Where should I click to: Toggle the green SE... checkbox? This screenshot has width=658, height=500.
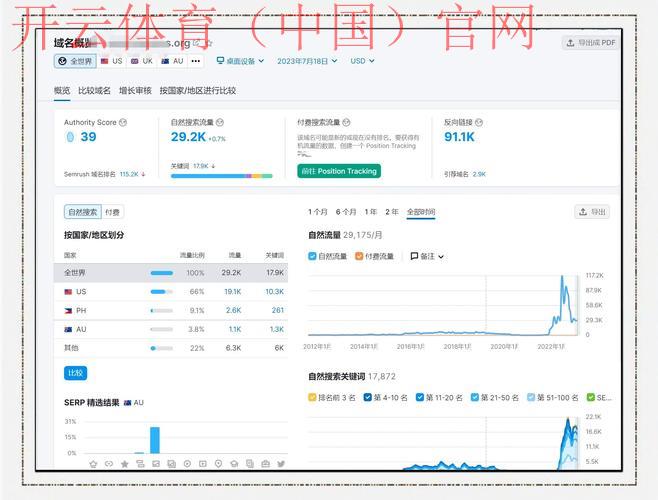(x=590, y=397)
